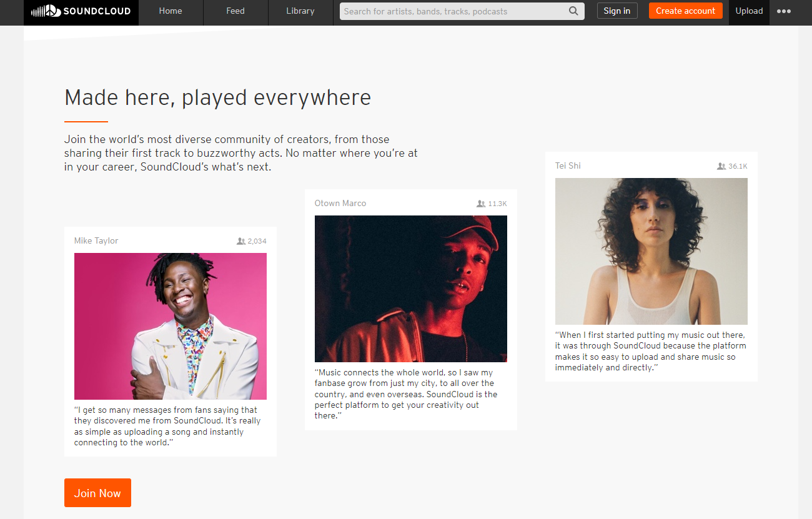Click Tei Shi's photo thumbnail
Screen dimensions: 812x519
pos(651,251)
